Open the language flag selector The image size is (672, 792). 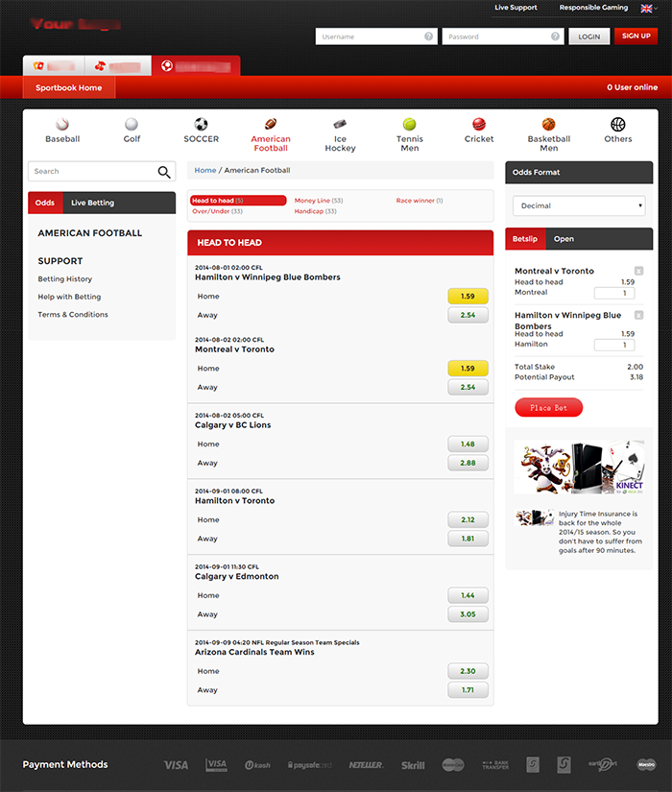pos(647,8)
